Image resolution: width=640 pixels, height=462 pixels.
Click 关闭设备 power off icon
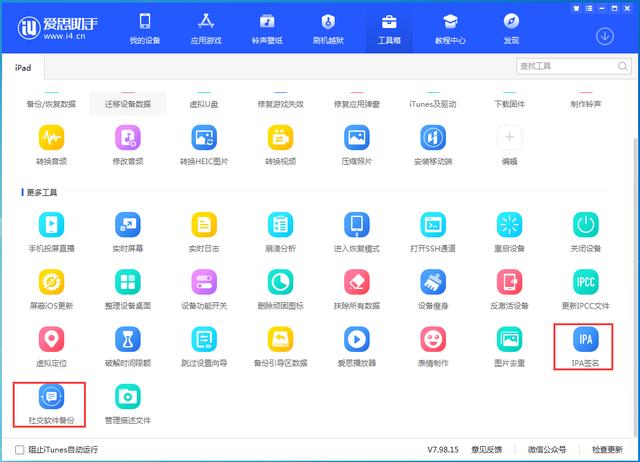(x=586, y=224)
